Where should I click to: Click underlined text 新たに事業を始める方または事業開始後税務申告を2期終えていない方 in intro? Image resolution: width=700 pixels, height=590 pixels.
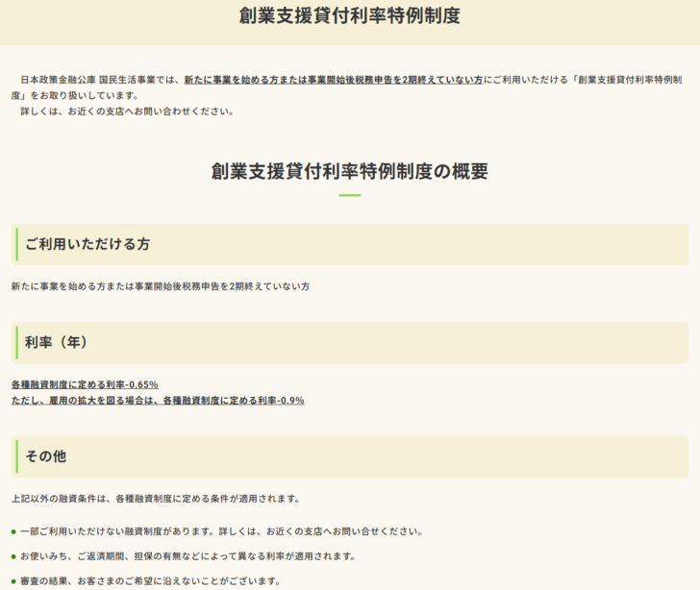point(334,80)
